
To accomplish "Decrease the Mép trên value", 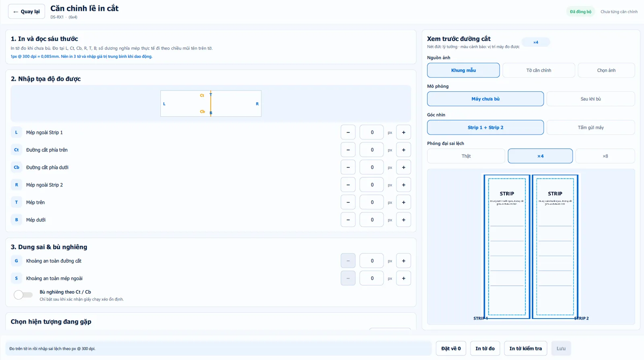I will click(348, 202).
